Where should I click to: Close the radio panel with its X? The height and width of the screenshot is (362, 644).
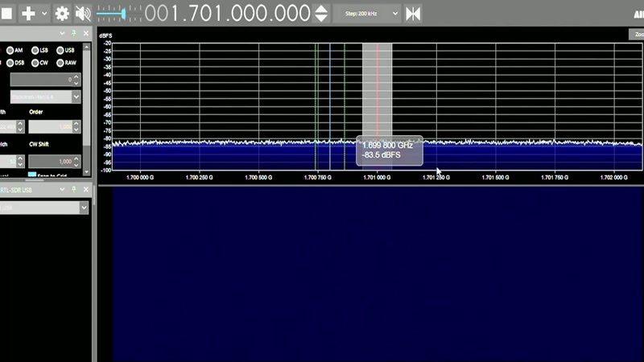86,33
